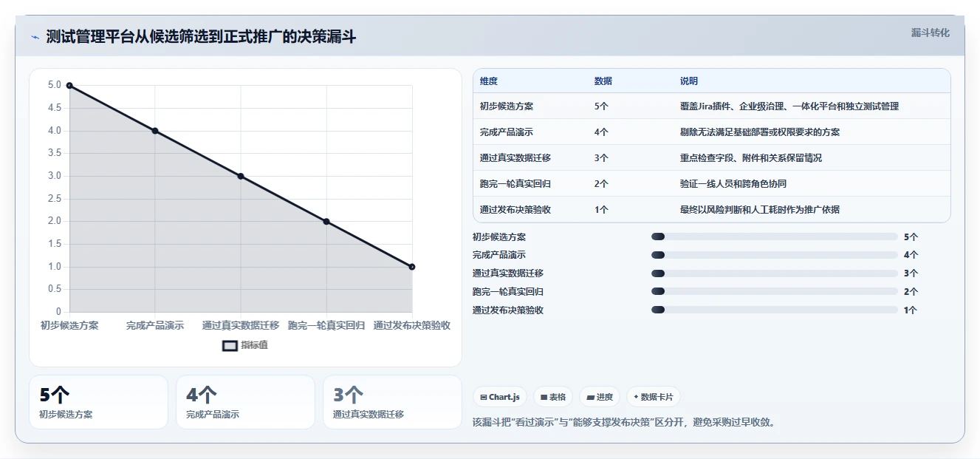Image resolution: width=980 pixels, height=459 pixels.
Task: Click the 初步候选方案 cell in the table
Action: (507, 106)
